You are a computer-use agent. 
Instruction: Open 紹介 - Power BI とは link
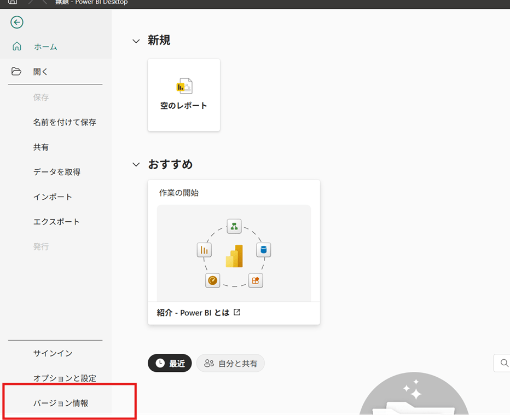[x=193, y=313]
